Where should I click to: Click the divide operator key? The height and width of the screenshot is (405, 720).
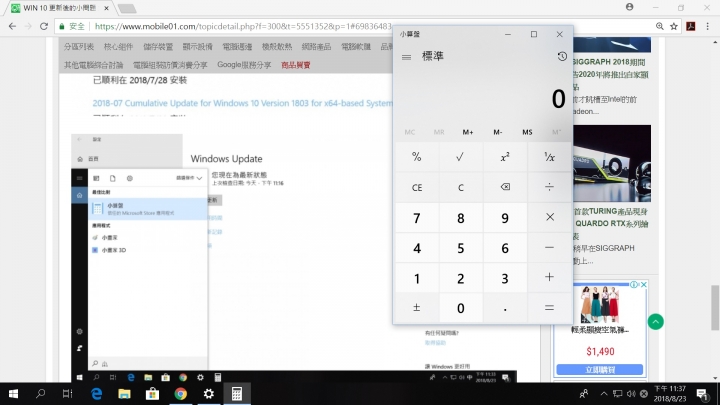[x=549, y=187]
